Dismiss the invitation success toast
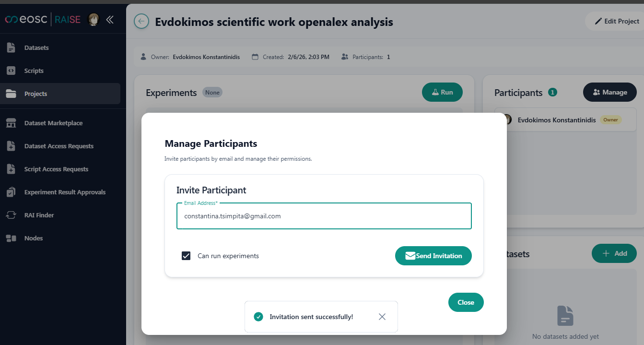Viewport: 644px width, 345px height. [382, 317]
